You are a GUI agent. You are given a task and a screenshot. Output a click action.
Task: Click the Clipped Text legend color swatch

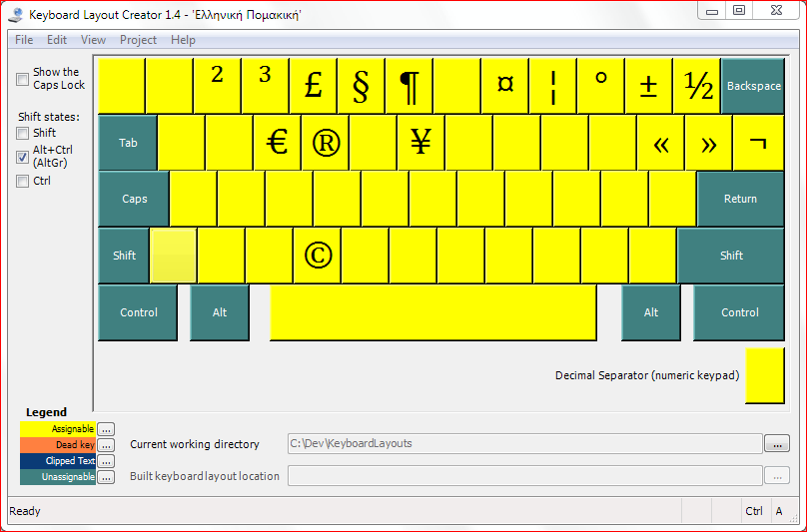tap(58, 461)
